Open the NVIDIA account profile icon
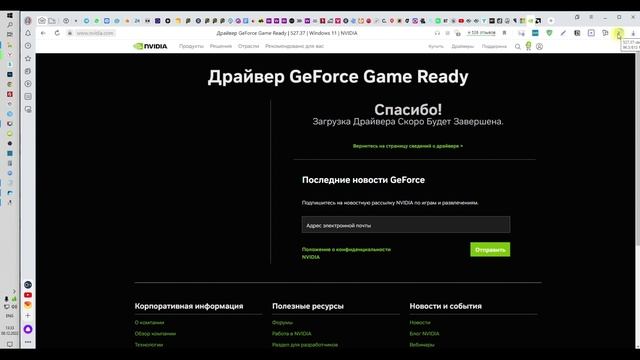This screenshot has width=640, height=360. [540, 47]
